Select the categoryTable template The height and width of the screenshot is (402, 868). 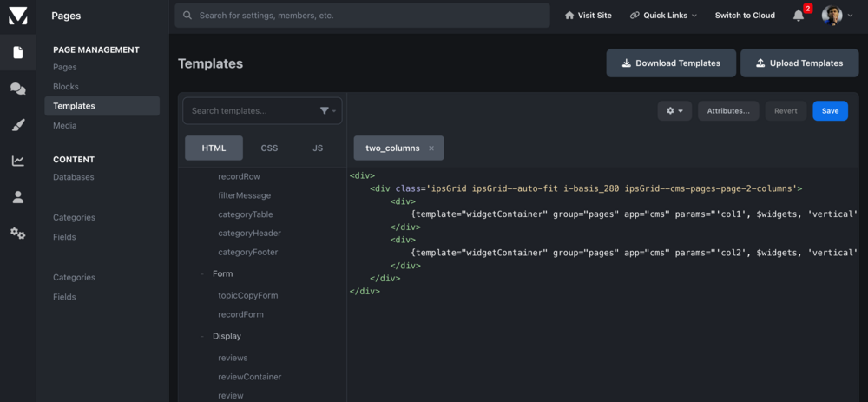(246, 214)
